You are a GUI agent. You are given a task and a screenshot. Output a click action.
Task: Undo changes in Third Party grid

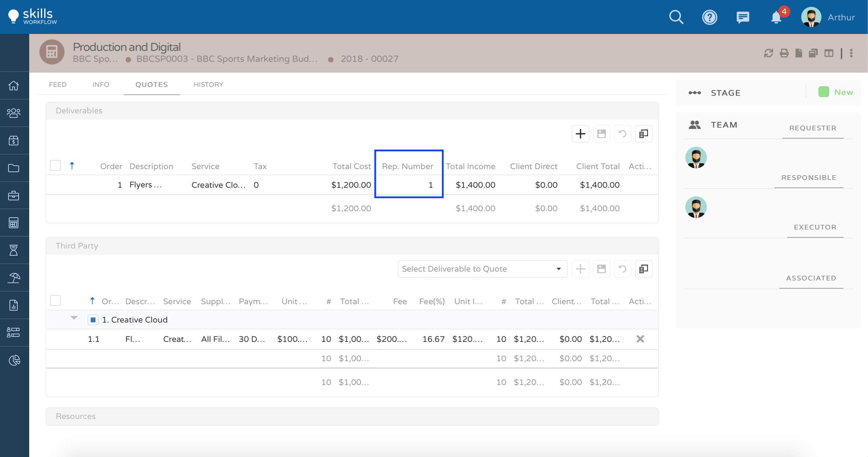[x=622, y=269]
